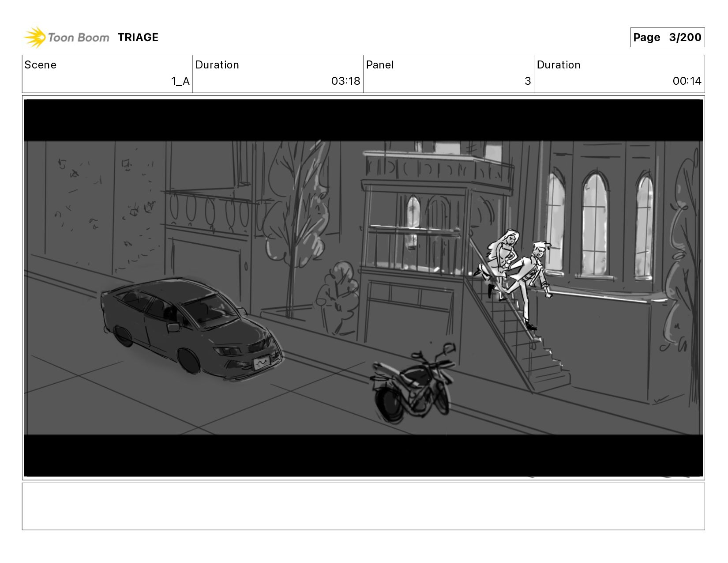728x563 pixels.
Task: Click the Scene label cell
Action: tap(107, 74)
